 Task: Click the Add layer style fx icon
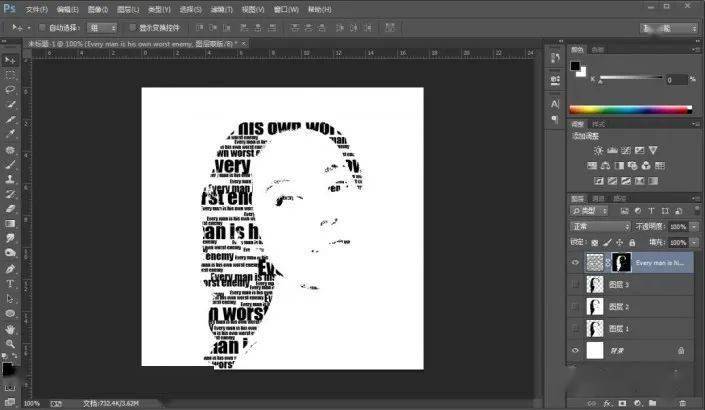pos(607,403)
